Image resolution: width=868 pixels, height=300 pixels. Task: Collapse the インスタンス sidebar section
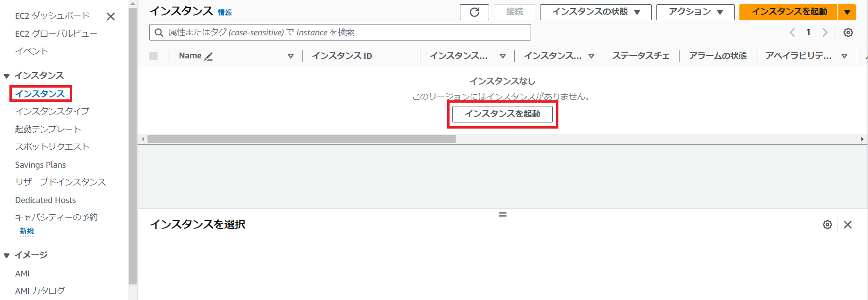(x=7, y=76)
